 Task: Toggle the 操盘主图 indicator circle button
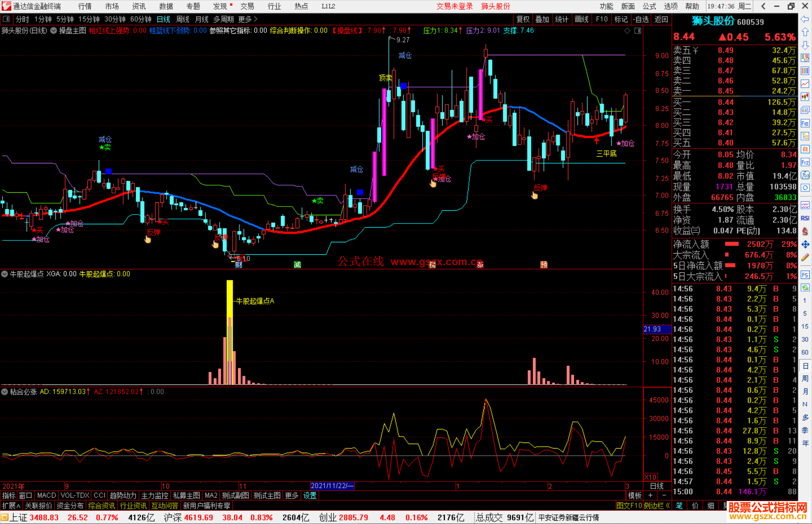[x=54, y=31]
